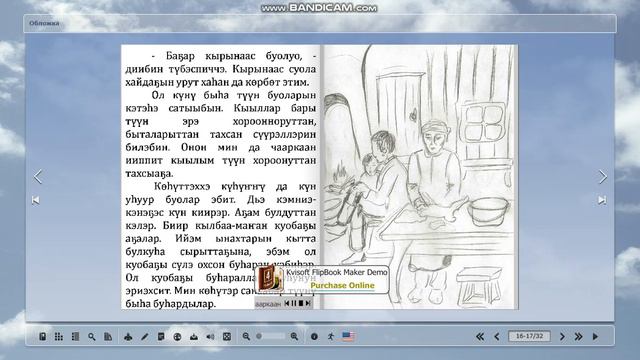Show the thumbnails grid view
The width and height of the screenshot is (640, 360).
[59, 336]
